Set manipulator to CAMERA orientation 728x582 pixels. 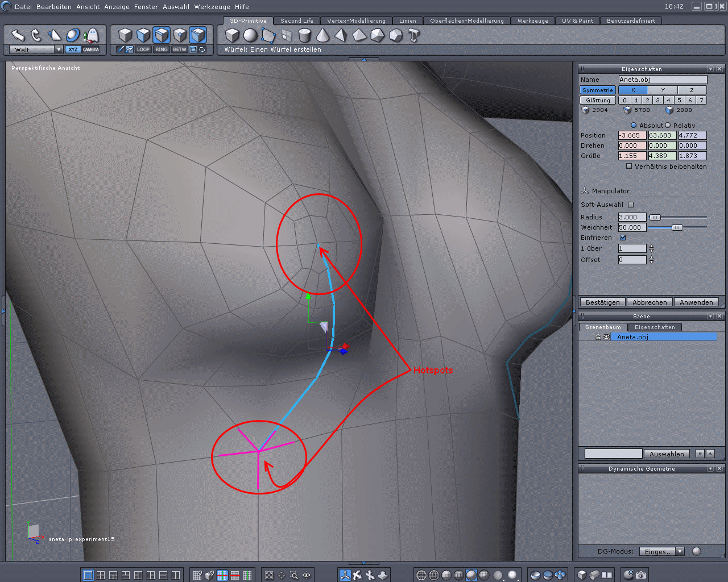click(91, 49)
